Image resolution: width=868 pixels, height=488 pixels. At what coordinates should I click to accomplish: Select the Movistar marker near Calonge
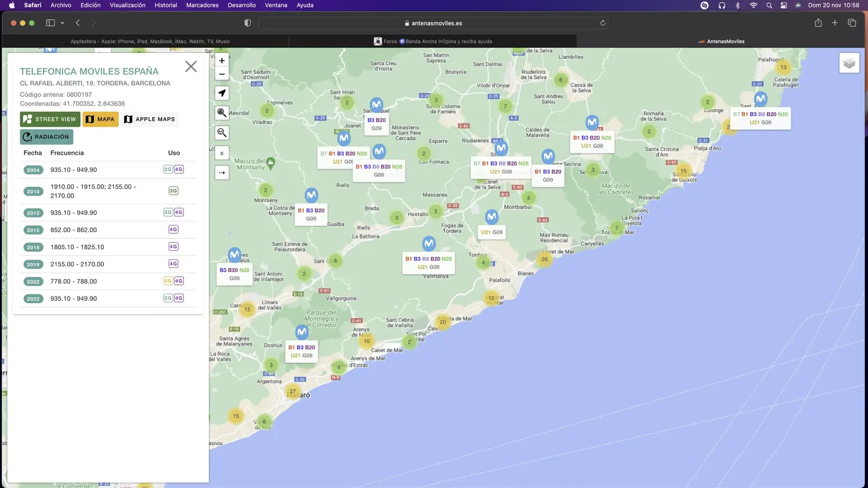point(760,99)
